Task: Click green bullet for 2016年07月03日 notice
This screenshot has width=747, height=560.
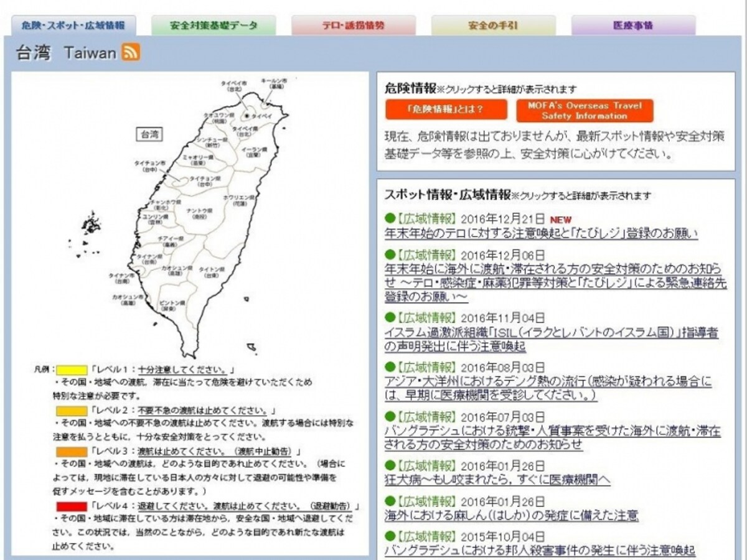Action: click(x=390, y=416)
